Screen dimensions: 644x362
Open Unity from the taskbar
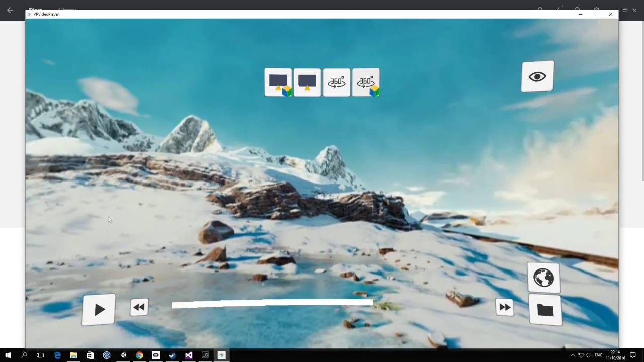pyautogui.click(x=123, y=355)
